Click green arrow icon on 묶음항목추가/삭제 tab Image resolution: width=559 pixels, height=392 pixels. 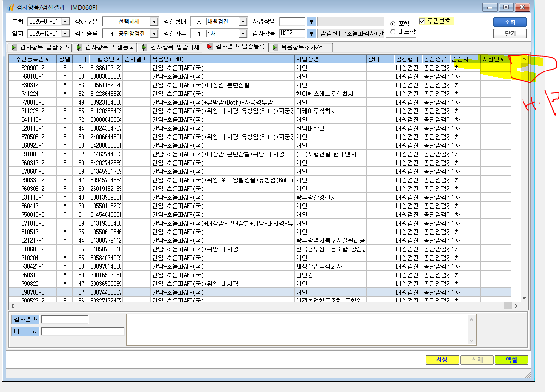pyautogui.click(x=275, y=48)
